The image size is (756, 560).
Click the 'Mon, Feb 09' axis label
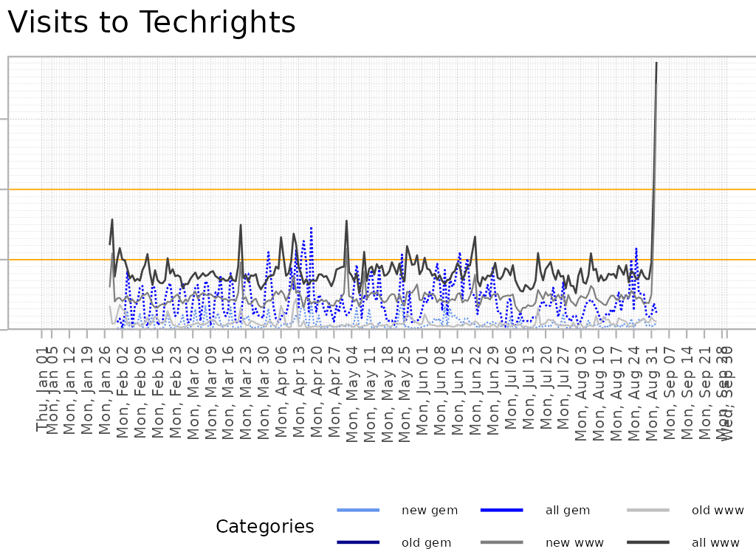(140, 392)
